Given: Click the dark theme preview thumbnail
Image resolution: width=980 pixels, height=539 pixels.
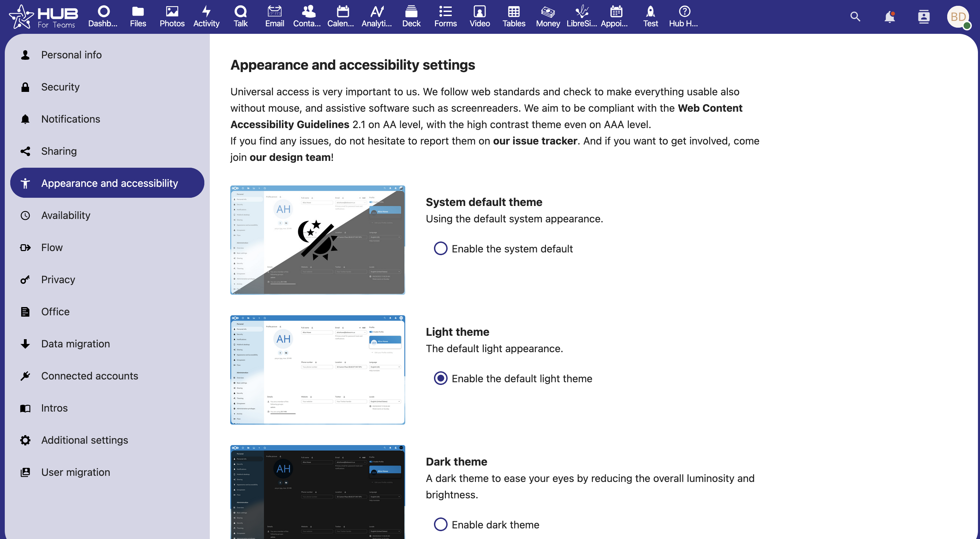Looking at the screenshot, I should click(318, 492).
